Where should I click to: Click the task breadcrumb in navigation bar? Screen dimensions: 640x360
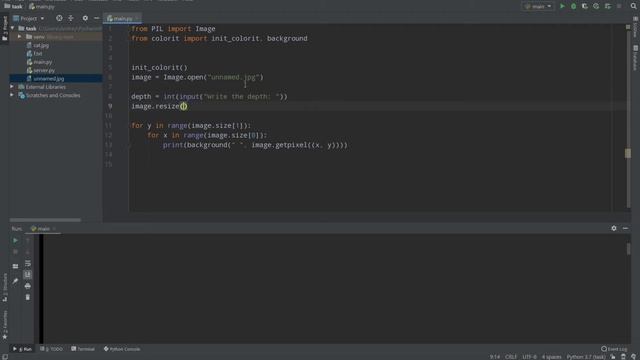pyautogui.click(x=13, y=6)
